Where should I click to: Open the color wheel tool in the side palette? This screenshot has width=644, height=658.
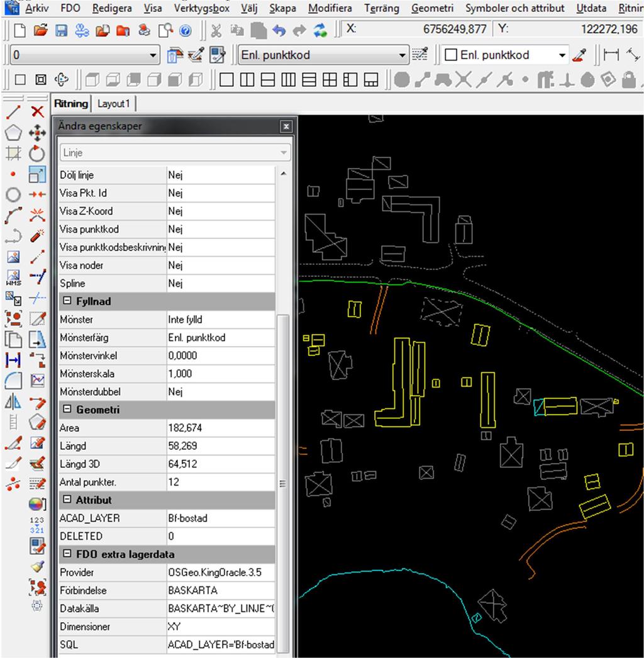click(37, 504)
